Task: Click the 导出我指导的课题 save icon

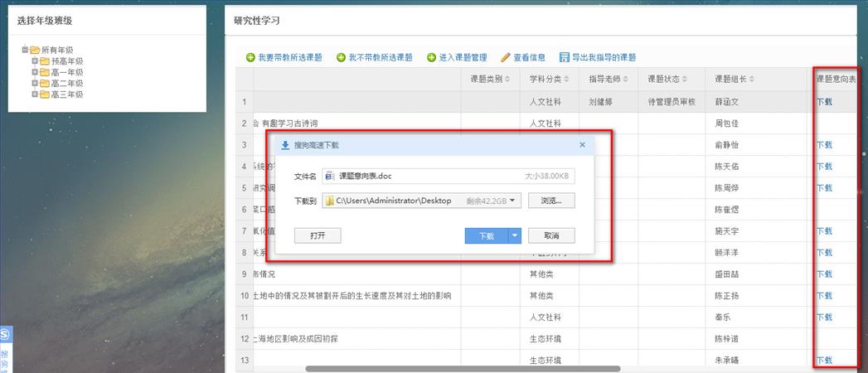Action: coord(565,57)
